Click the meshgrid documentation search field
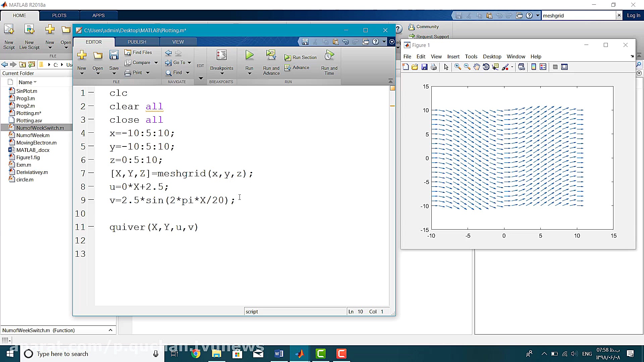The width and height of the screenshot is (644, 362). tap(578, 16)
